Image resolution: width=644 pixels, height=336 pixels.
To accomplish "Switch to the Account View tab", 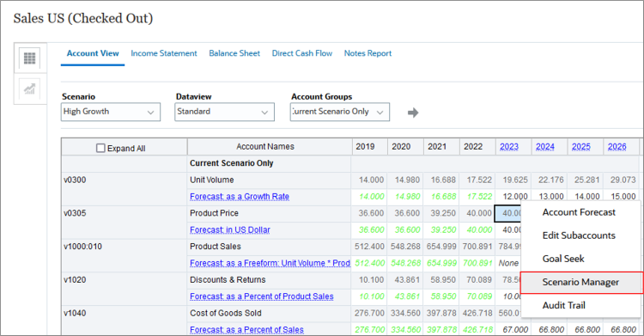I will tap(93, 53).
